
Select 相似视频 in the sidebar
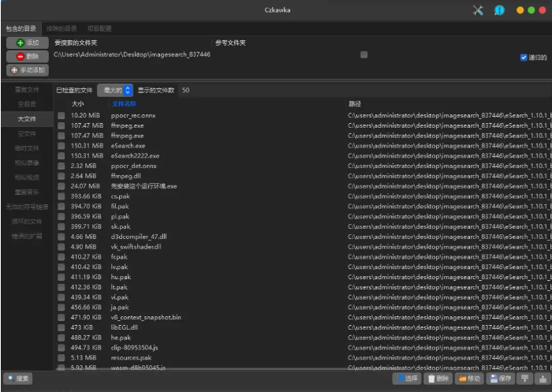click(27, 177)
